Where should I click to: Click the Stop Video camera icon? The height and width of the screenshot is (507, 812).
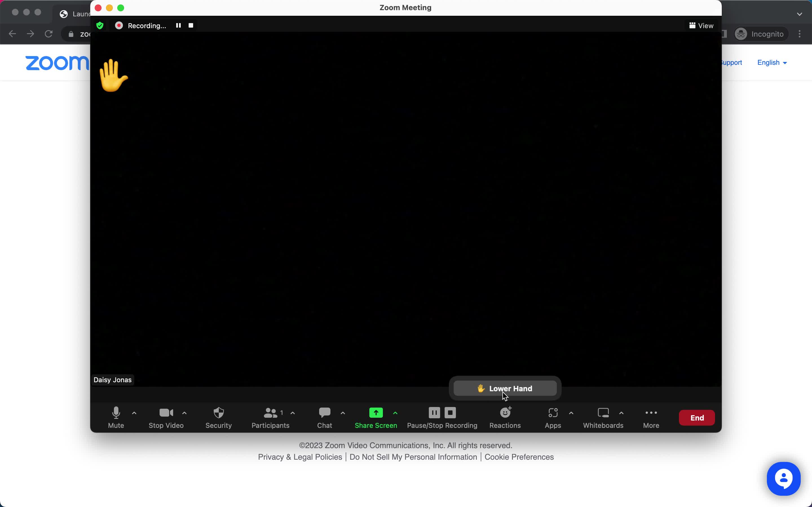coord(166,412)
